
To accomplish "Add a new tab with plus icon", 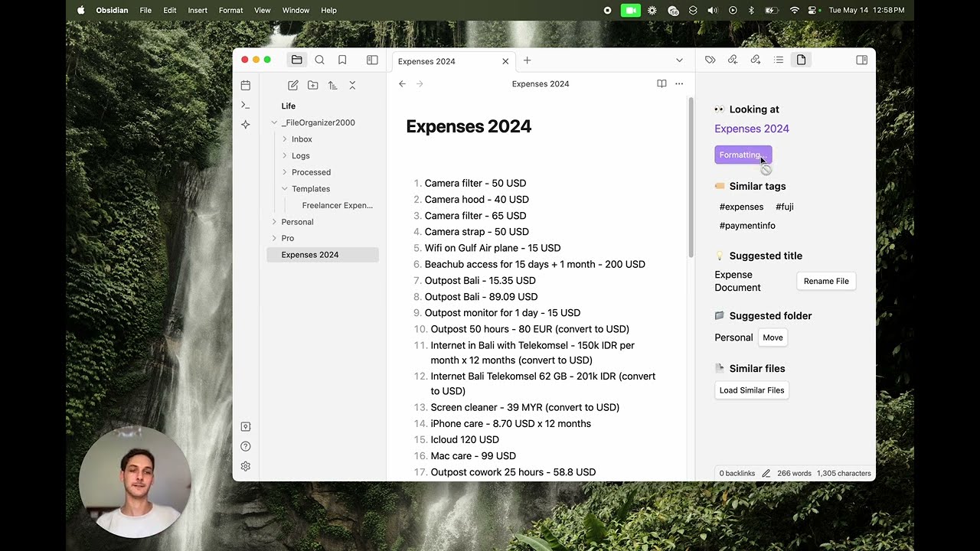I will 527,60.
